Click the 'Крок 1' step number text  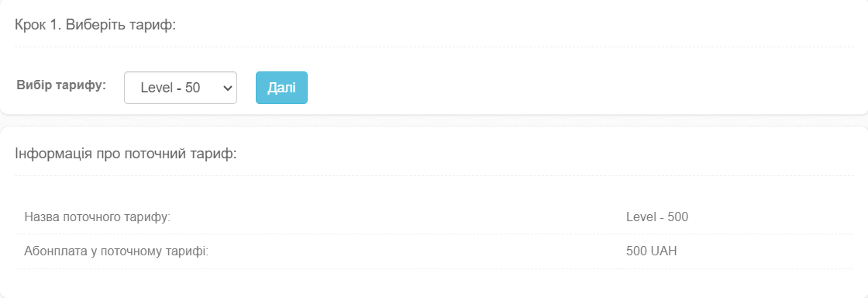38,25
